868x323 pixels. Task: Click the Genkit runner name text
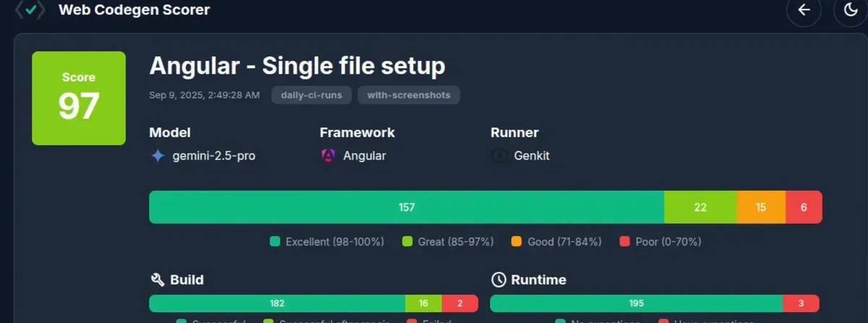[532, 156]
